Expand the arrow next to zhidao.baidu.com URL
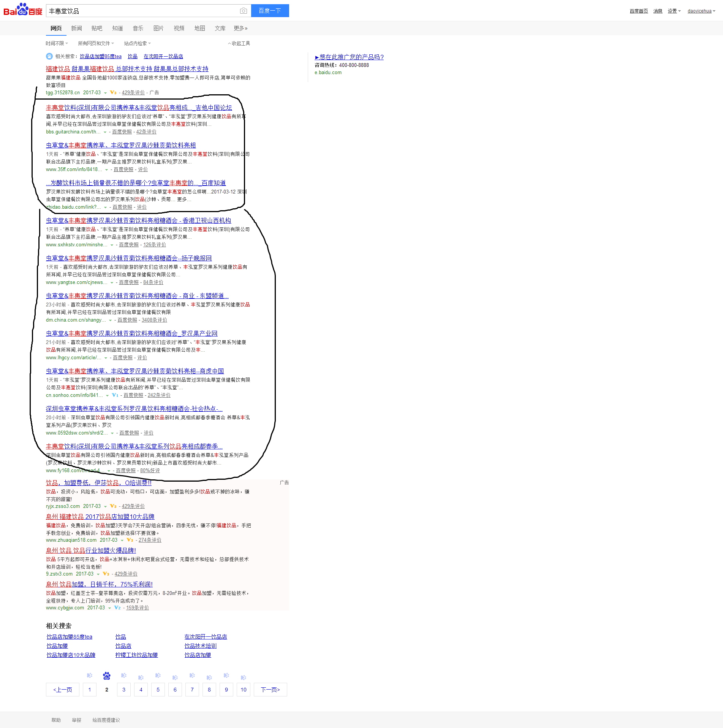This screenshot has height=728, width=723. point(106,208)
